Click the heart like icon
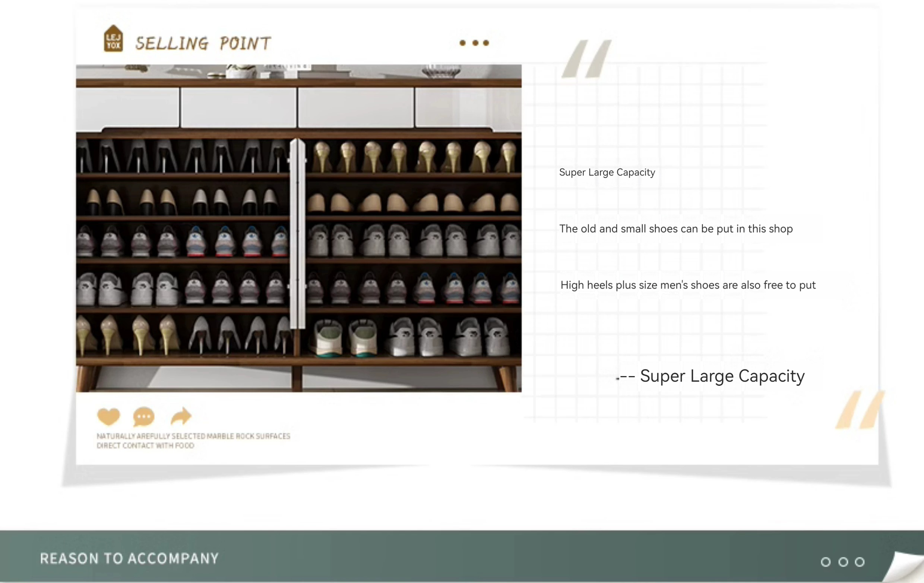924x583 pixels. click(x=108, y=416)
